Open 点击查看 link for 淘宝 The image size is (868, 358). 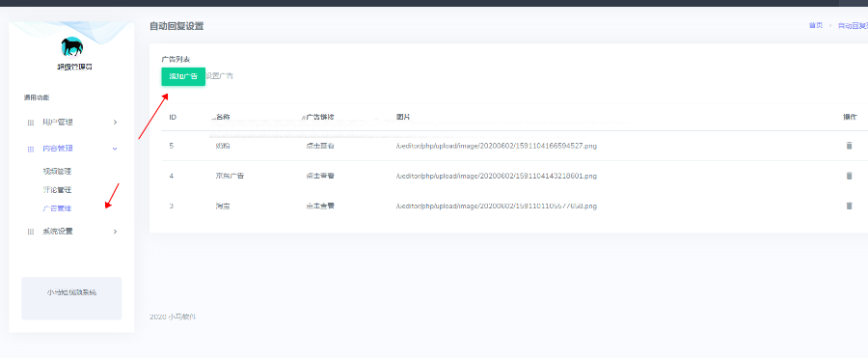320,206
